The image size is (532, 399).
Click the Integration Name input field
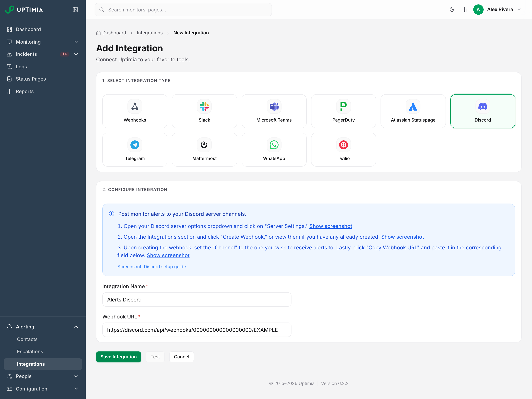(x=197, y=299)
